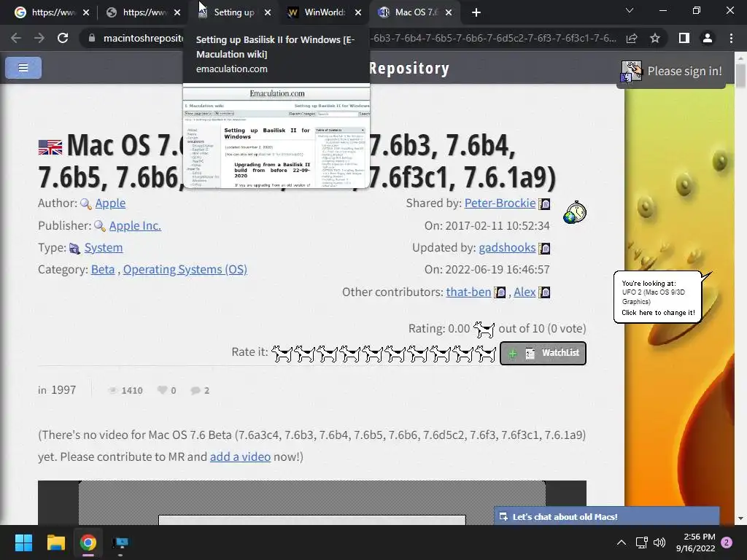Click the page vertical scrollbar thumb
The image size is (747, 560).
click(740, 75)
